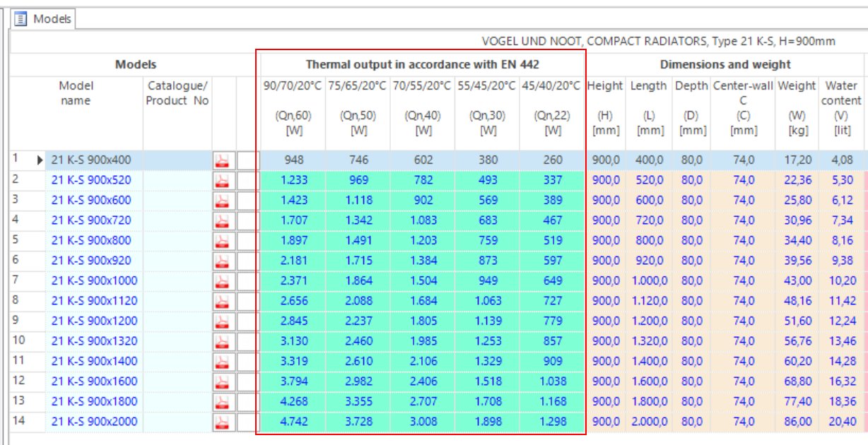The height and width of the screenshot is (445, 868).
Task: Open PDF icon for 21 K-S 900x400
Action: (222, 160)
